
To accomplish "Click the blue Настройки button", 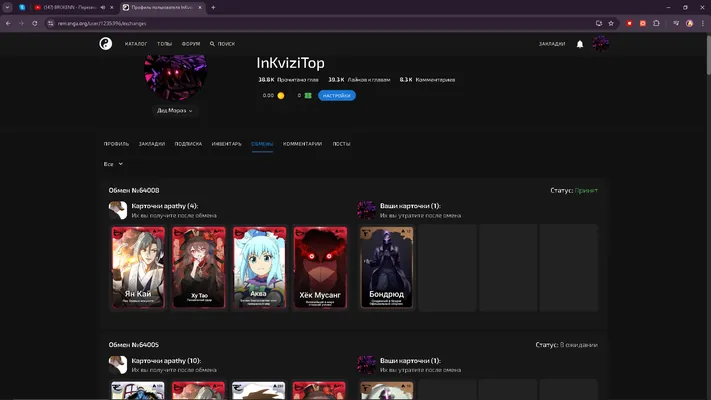I will click(337, 96).
